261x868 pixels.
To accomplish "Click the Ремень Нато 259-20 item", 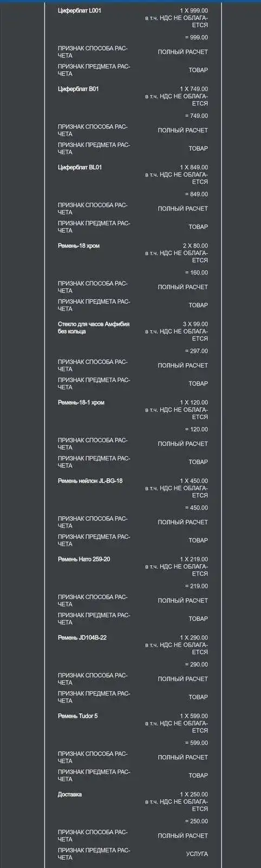I will [84, 559].
